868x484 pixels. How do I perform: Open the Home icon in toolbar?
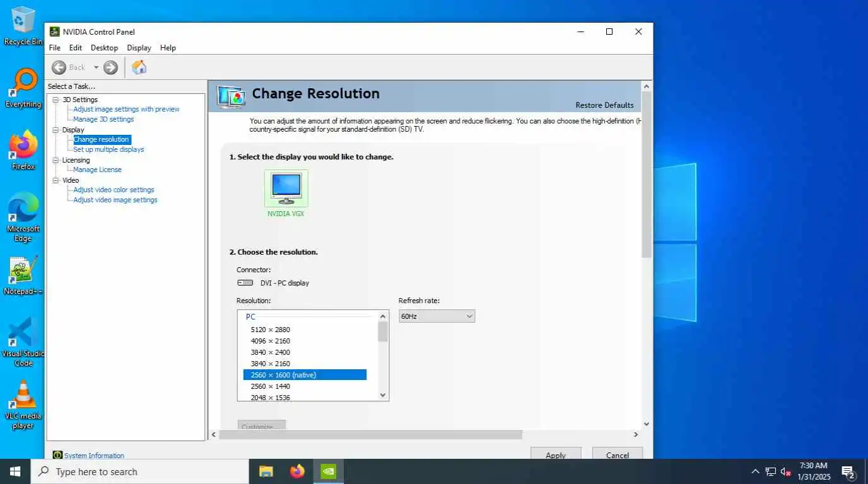tap(139, 67)
